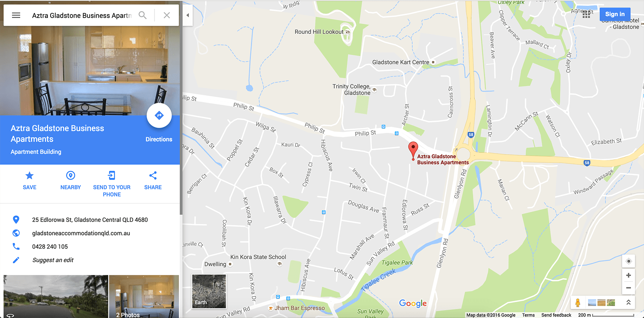Screen dimensions: 644x318
Task: Collapse the side panel arrow
Action: (x=187, y=15)
